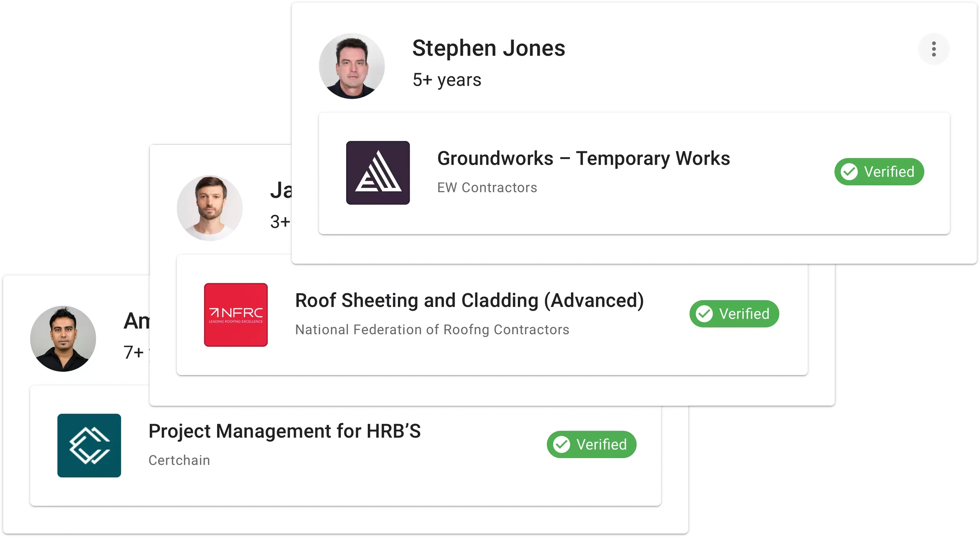This screenshot has width=980, height=540.
Task: Click the EW Contractors logo icon
Action: [377, 172]
